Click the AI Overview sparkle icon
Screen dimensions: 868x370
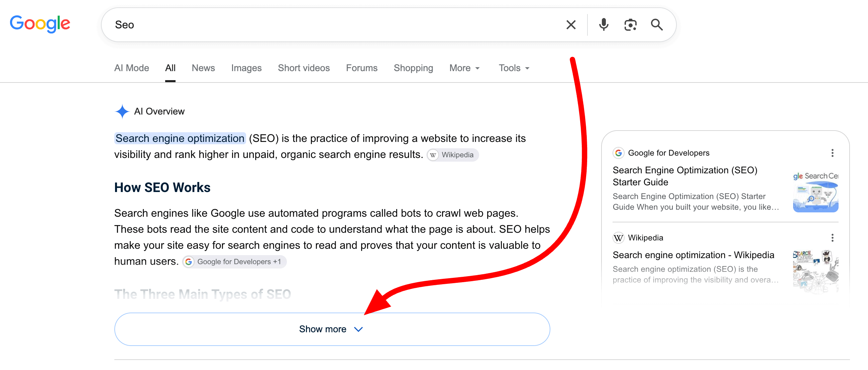point(122,112)
